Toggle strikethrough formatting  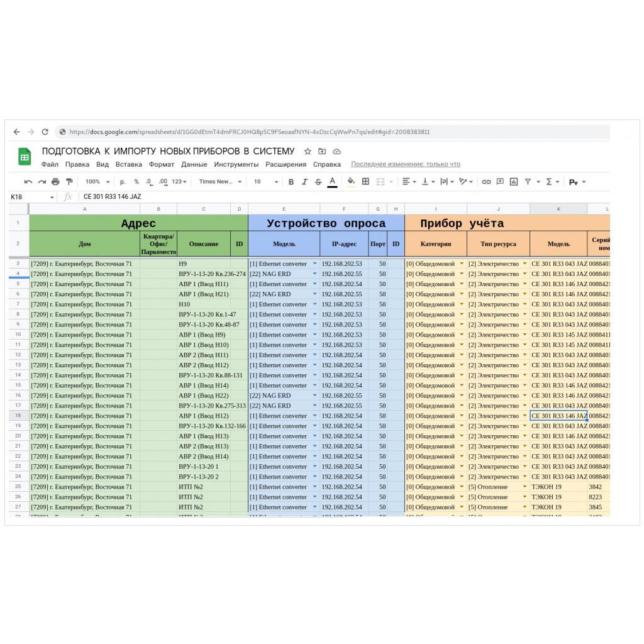pyautogui.click(x=318, y=182)
